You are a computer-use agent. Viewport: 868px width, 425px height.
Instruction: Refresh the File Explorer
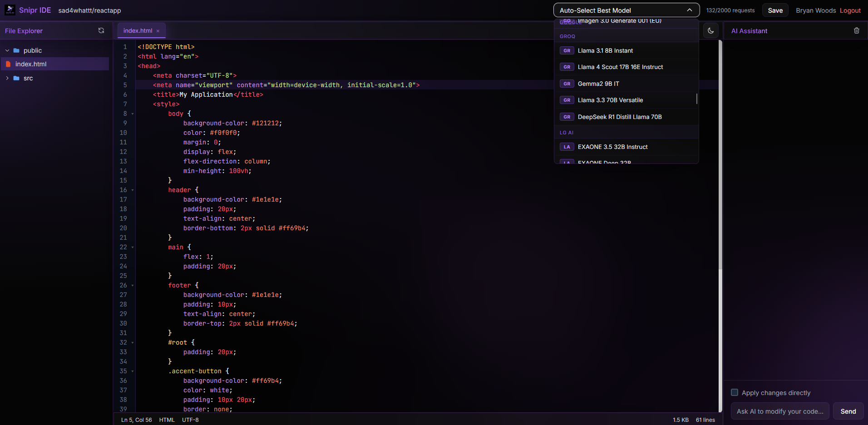tap(101, 30)
